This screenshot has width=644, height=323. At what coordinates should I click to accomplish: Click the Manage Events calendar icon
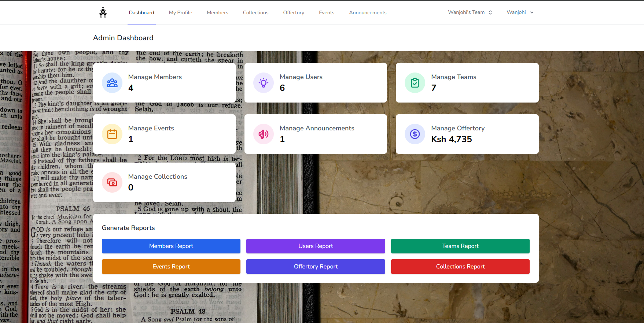[112, 134]
